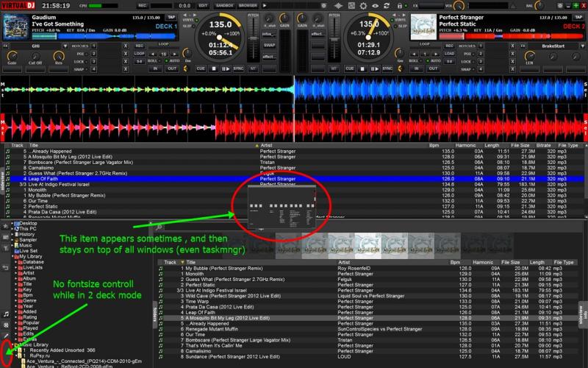This screenshot has width=588, height=368.
Task: Click the Deck 2 CUE button
Action: pyautogui.click(x=350, y=68)
